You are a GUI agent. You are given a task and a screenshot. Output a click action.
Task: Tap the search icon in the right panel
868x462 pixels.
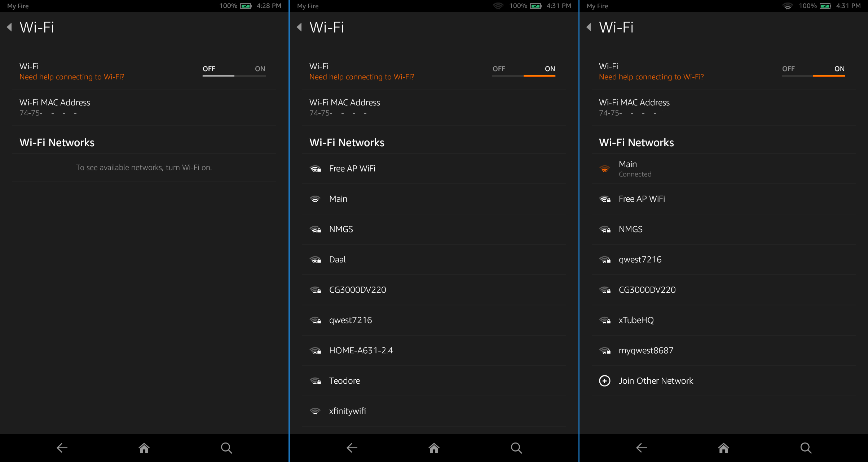806,448
